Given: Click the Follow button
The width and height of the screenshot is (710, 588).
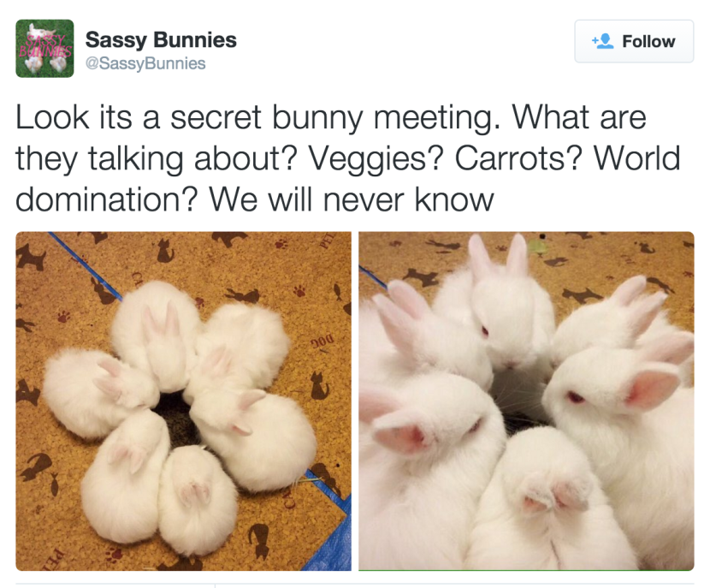Looking at the screenshot, I should coord(634,41).
